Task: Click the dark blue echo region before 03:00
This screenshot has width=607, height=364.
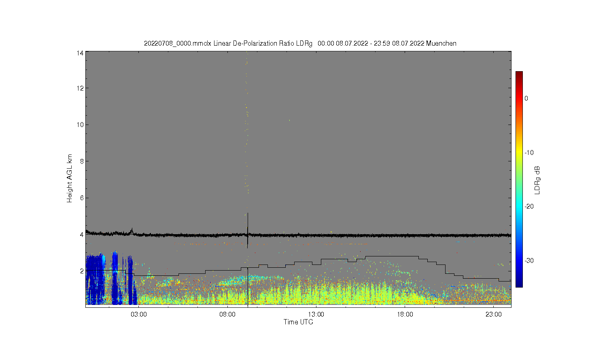Action: [94, 279]
